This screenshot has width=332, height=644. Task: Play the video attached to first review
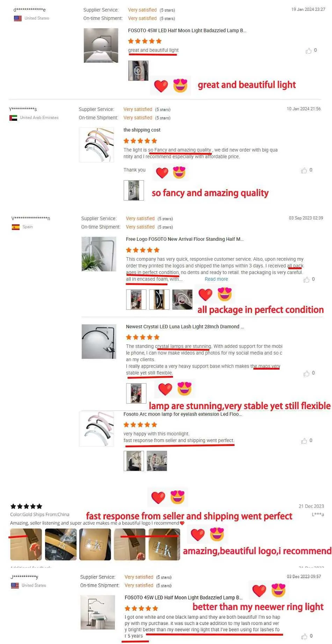[138, 71]
